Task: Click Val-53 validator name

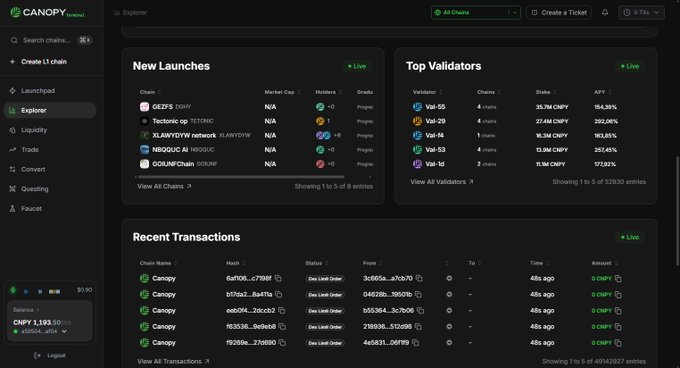Action: click(x=435, y=150)
